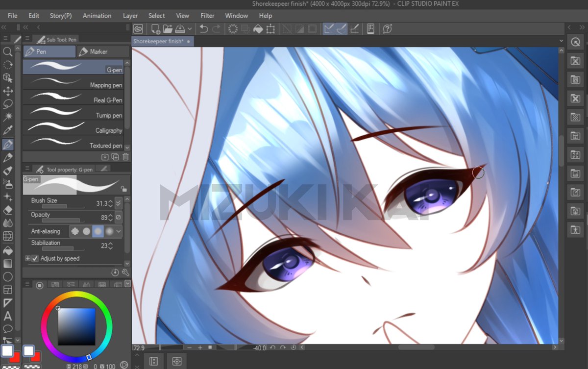The height and width of the screenshot is (369, 588).
Task: Open Opacity dynamics settings button
Action: [x=118, y=216]
